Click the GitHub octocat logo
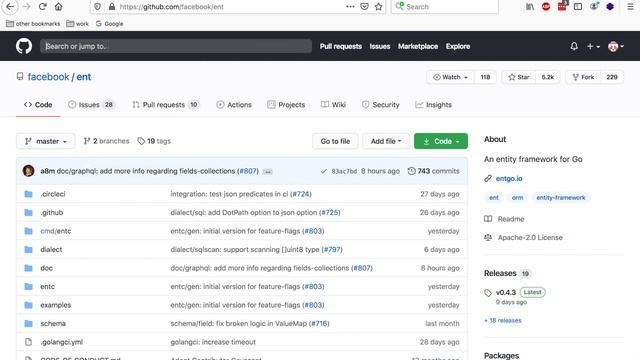The image size is (640, 360). 24,46
